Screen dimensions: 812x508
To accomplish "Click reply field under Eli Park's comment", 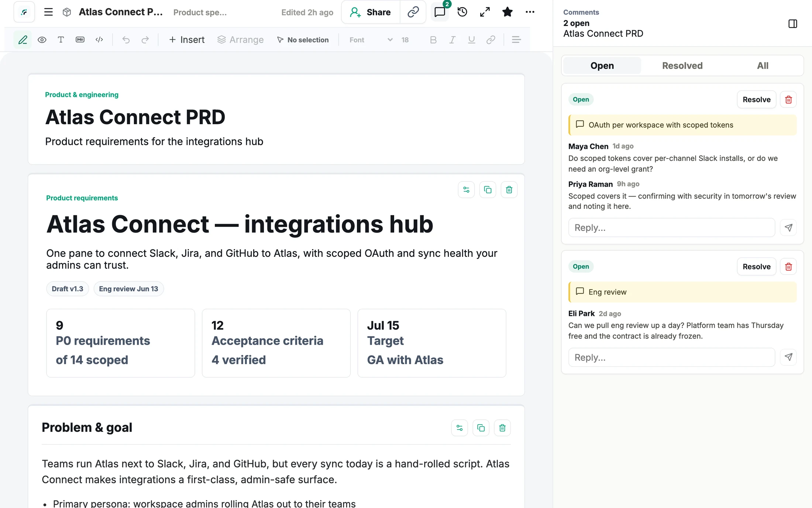I will 671,357.
